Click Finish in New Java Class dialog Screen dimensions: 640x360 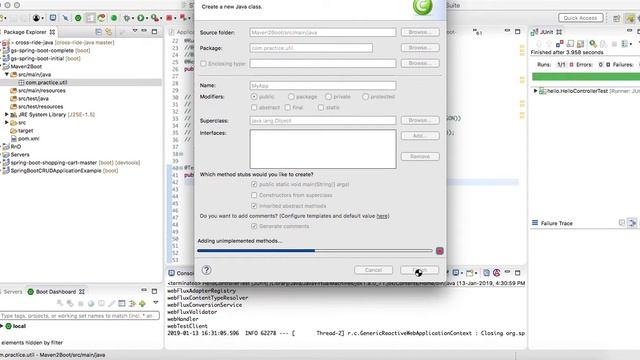pyautogui.click(x=420, y=270)
